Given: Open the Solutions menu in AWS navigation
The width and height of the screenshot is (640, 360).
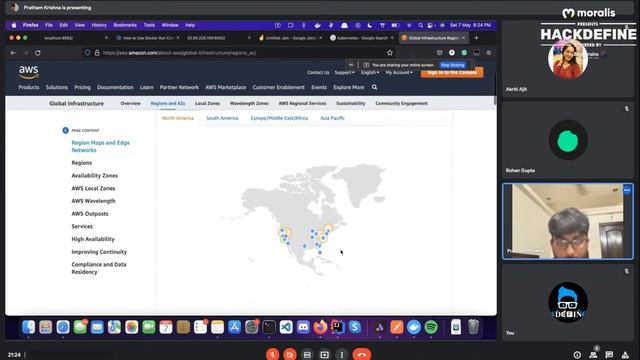Looking at the screenshot, I should (57, 87).
